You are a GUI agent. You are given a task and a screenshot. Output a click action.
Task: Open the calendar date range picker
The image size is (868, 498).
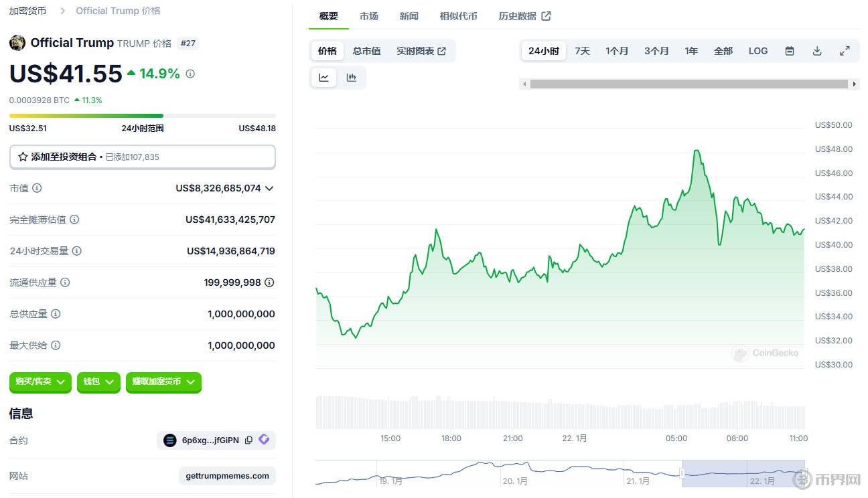(790, 51)
